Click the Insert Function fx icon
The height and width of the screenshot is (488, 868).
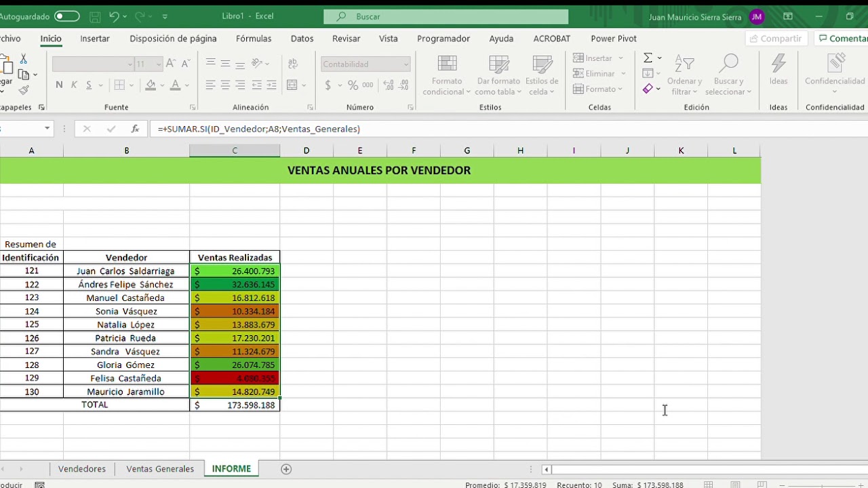tap(135, 129)
